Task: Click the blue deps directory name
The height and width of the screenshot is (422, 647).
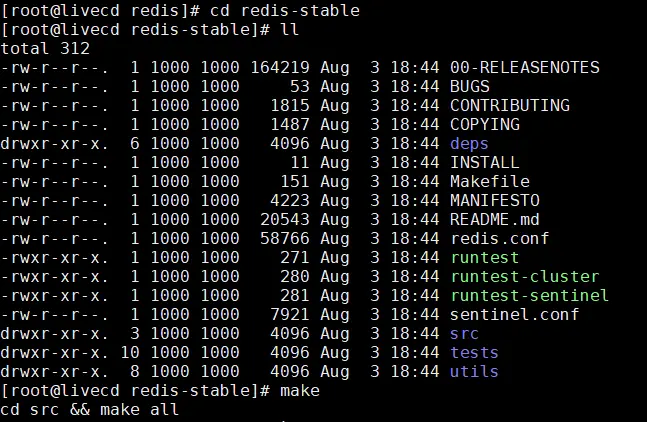Action: tap(469, 144)
